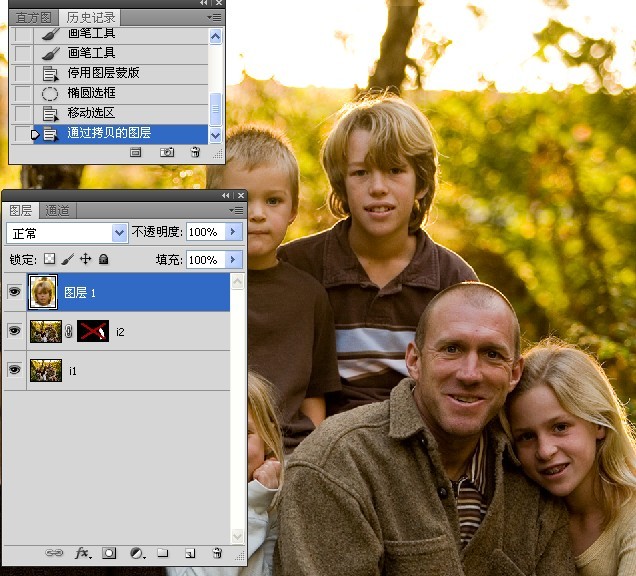Select layer i2 image thumbnail

46,331
